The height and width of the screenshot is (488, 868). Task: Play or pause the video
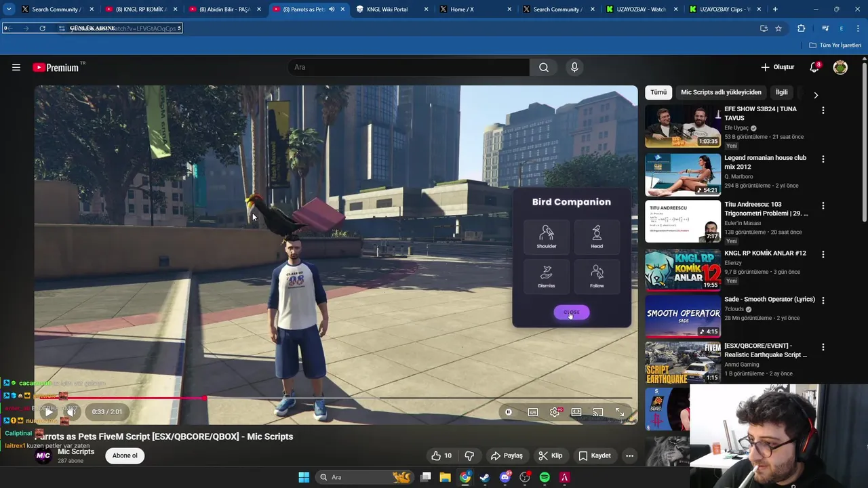pyautogui.click(x=49, y=411)
